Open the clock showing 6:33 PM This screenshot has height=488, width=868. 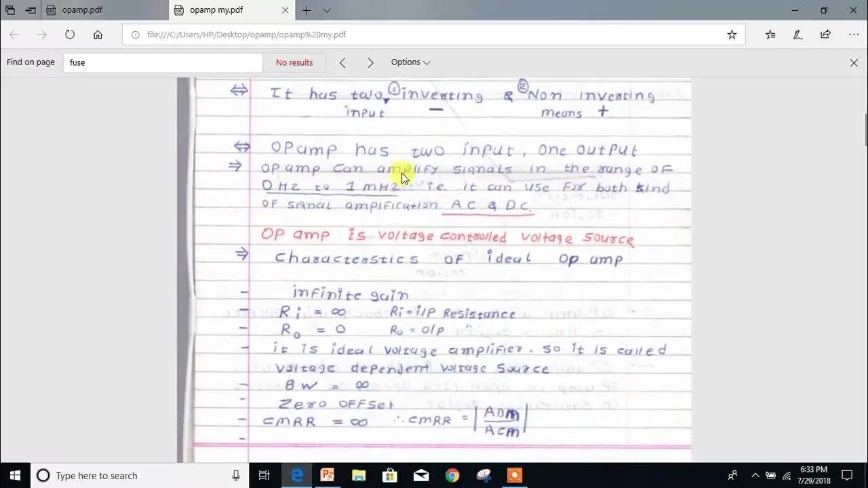click(814, 475)
